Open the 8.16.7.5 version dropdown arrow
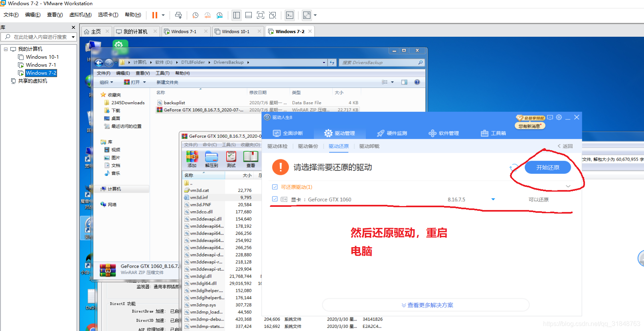The image size is (644, 331). pyautogui.click(x=493, y=199)
